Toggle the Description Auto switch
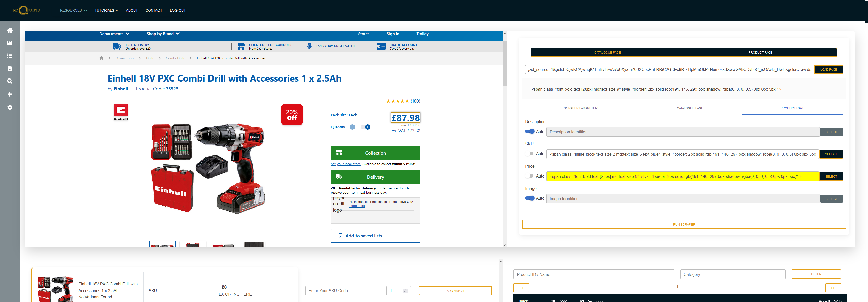This screenshot has height=302, width=868. coord(530,132)
